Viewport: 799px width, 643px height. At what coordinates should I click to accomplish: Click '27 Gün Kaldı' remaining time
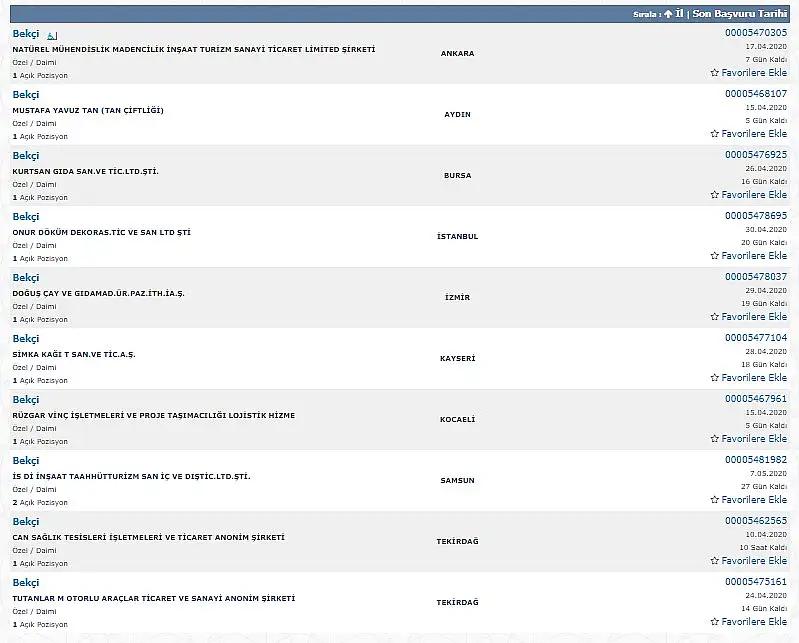click(764, 487)
